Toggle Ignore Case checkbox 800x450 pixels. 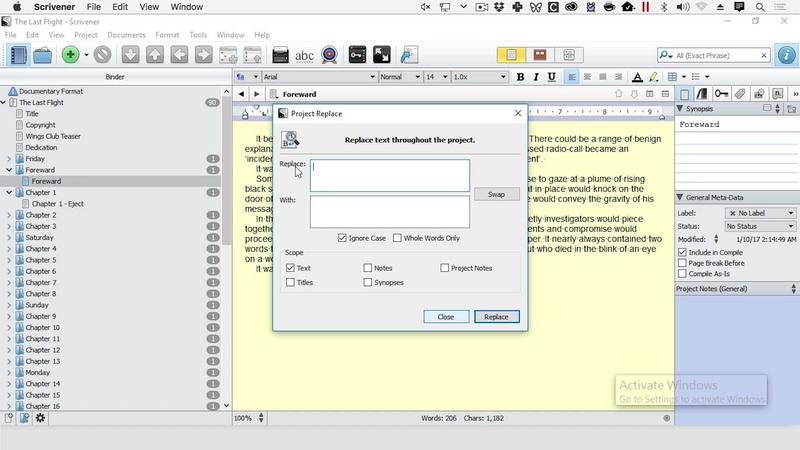pos(342,238)
